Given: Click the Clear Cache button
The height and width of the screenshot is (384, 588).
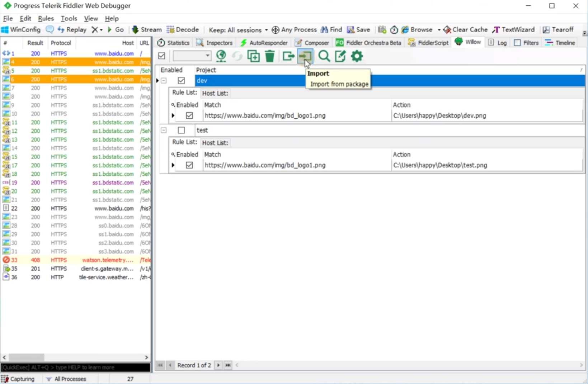Looking at the screenshot, I should click(x=465, y=30).
